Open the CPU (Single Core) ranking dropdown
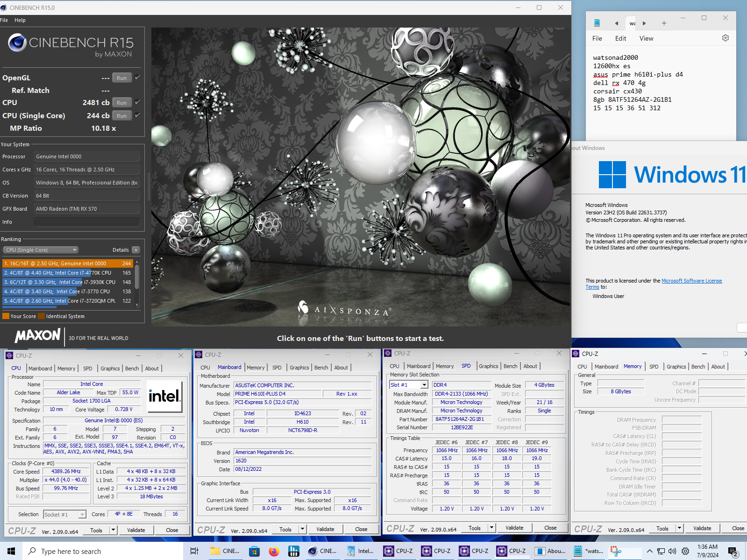Image resolution: width=747 pixels, height=560 pixels. pos(41,250)
